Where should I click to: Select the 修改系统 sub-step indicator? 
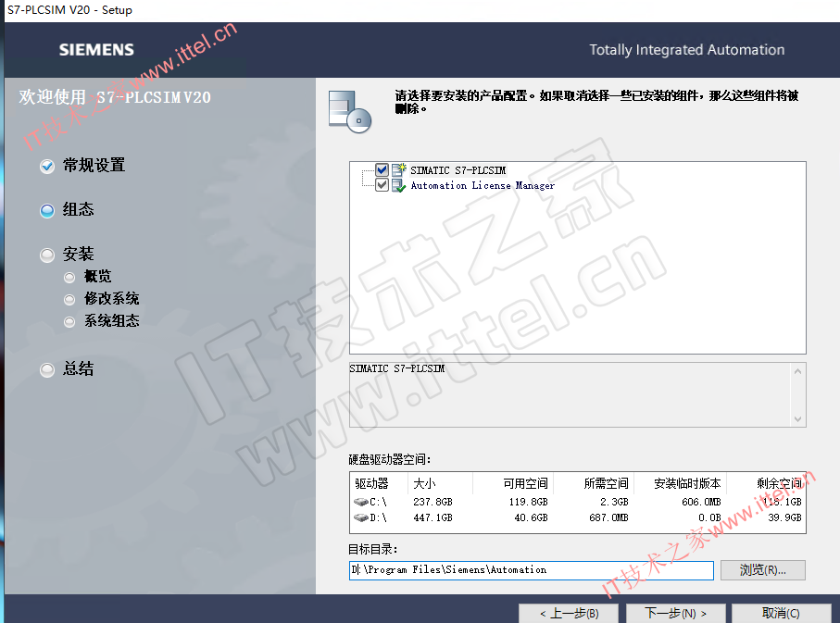69,299
